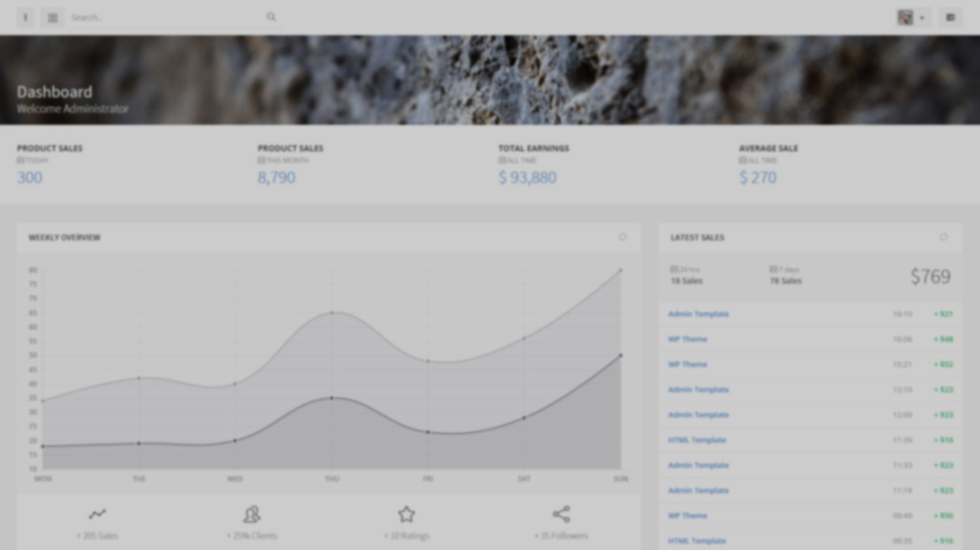
Task: Click the magnifier search icon
Action: tap(271, 17)
